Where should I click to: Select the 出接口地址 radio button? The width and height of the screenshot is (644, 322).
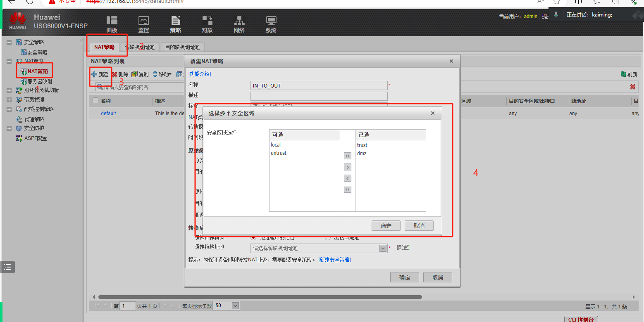click(x=328, y=238)
